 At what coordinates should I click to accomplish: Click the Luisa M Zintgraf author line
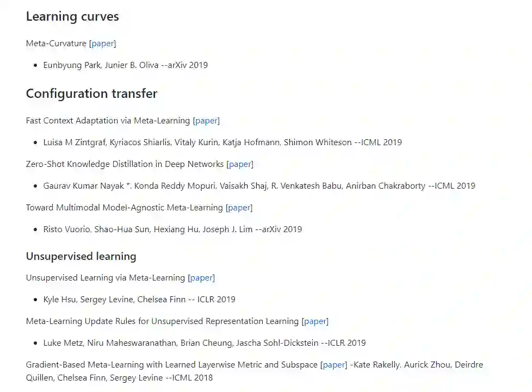click(222, 142)
